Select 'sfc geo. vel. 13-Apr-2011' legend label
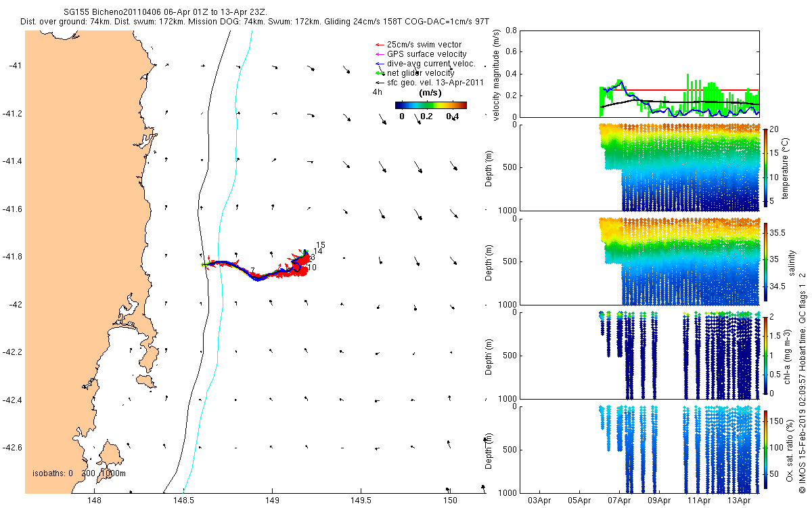Image resolution: width=812 pixels, height=508 pixels. pos(435,83)
